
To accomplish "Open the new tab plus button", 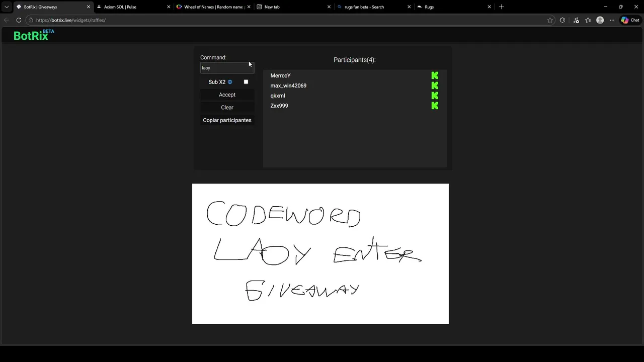I will tap(501, 7).
